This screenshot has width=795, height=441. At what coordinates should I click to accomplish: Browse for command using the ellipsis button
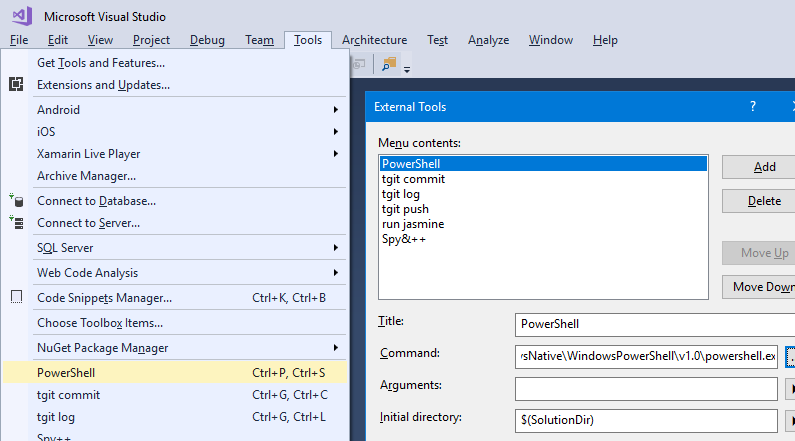coord(790,356)
